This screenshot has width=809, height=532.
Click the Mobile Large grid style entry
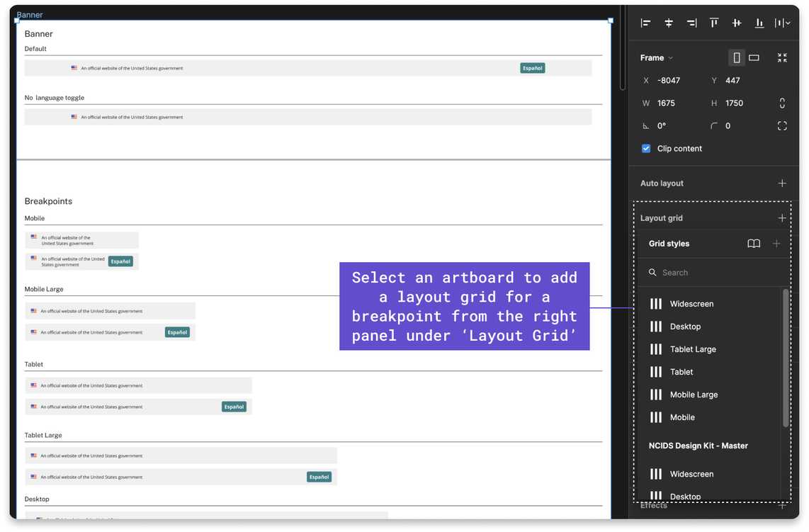tap(694, 394)
